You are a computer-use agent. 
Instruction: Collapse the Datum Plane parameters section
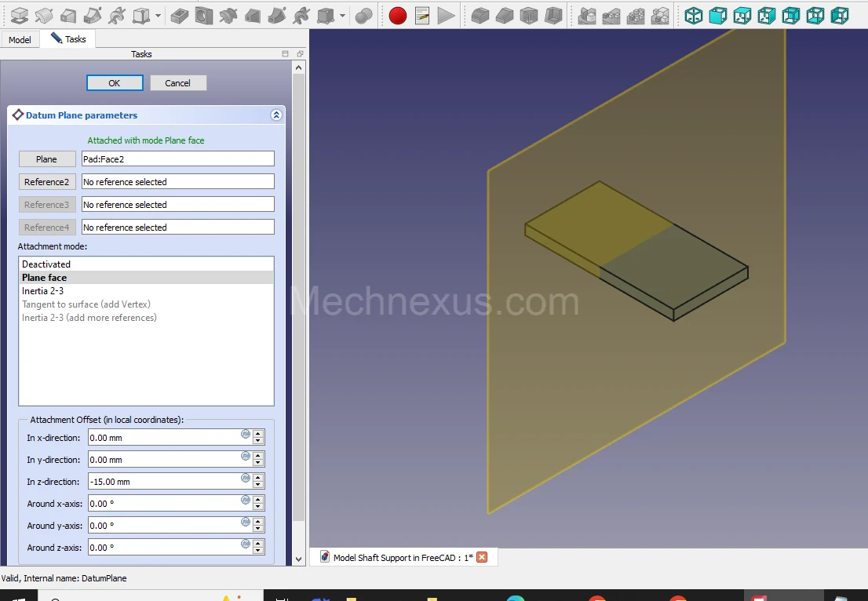276,115
